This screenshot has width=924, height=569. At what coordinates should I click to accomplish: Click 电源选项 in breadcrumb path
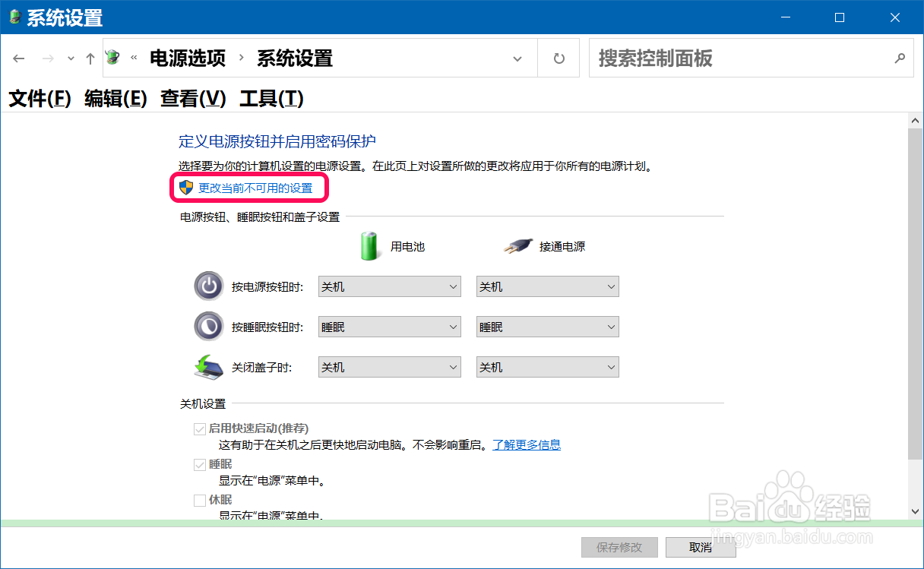[x=188, y=58]
